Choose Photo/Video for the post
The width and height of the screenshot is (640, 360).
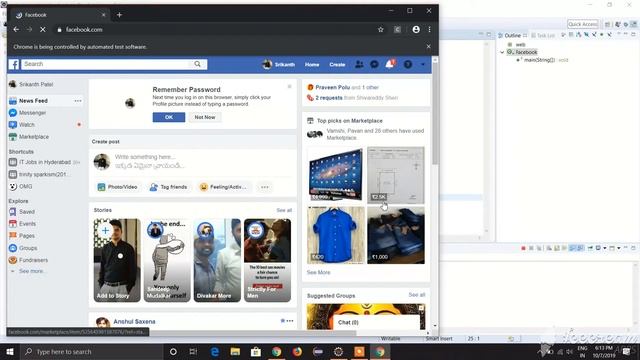(x=118, y=187)
